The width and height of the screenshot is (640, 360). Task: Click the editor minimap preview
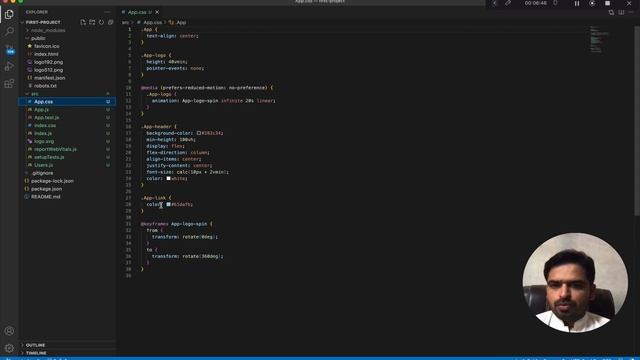point(599,40)
